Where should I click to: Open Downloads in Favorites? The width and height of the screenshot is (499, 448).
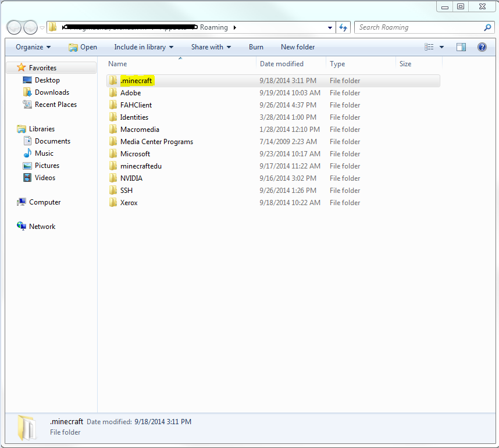(52, 92)
